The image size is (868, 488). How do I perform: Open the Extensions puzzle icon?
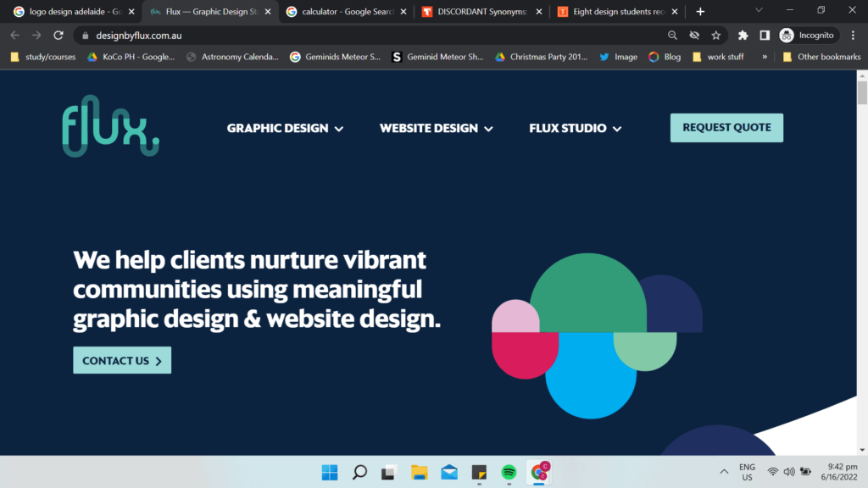[743, 36]
